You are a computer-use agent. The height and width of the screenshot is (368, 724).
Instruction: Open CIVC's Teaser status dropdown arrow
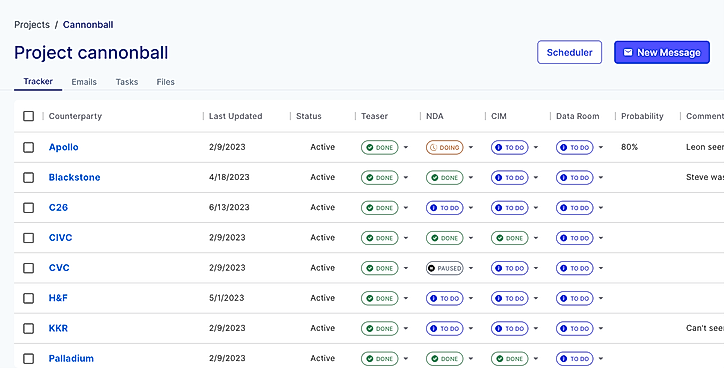(406, 238)
